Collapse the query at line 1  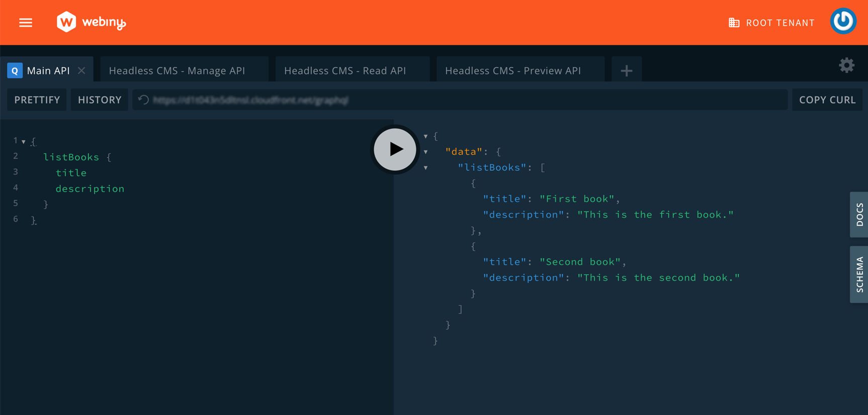[24, 142]
